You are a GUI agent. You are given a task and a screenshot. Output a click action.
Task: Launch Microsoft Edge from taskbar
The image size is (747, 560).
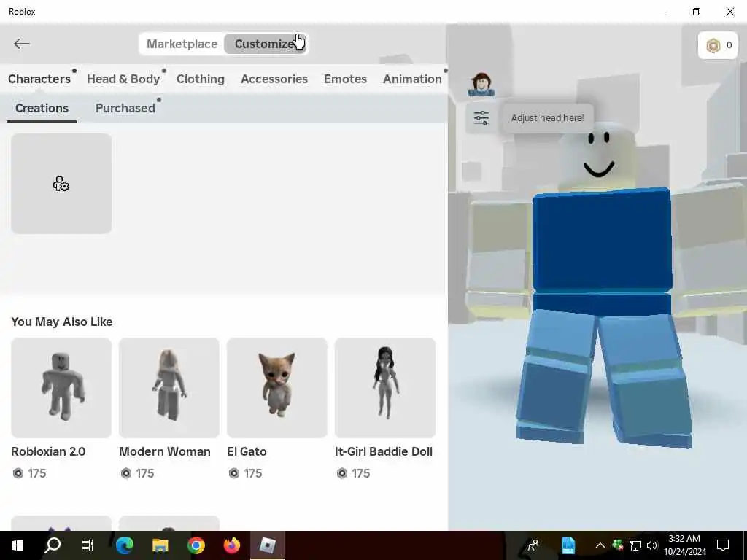click(x=124, y=545)
